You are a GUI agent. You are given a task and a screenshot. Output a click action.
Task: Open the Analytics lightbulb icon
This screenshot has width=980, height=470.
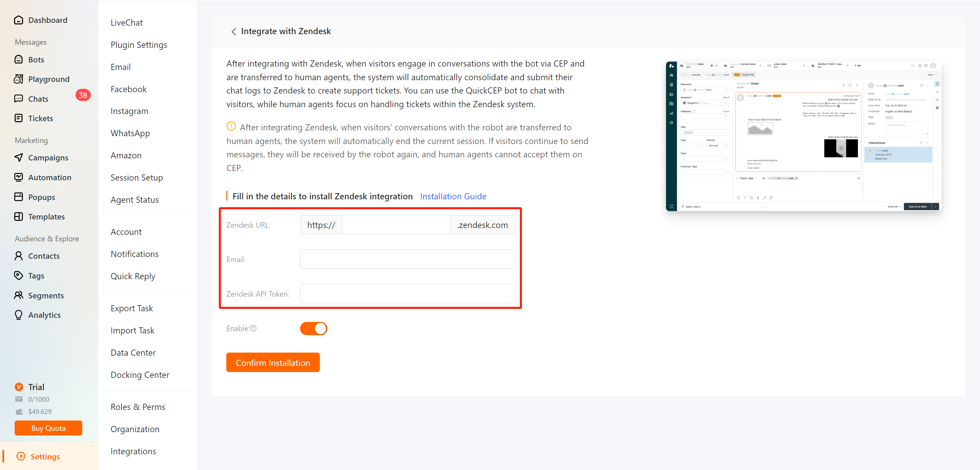[18, 315]
